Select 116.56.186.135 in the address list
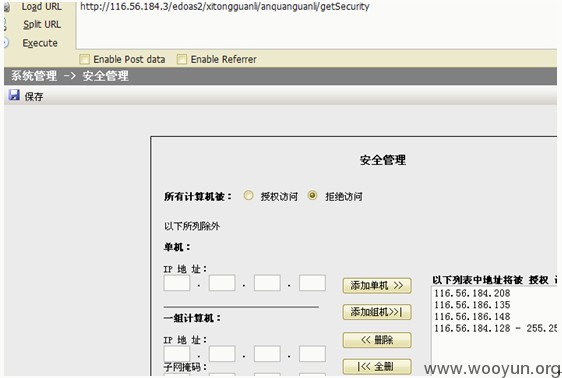Screen dimensions: 562x378 (x=472, y=305)
